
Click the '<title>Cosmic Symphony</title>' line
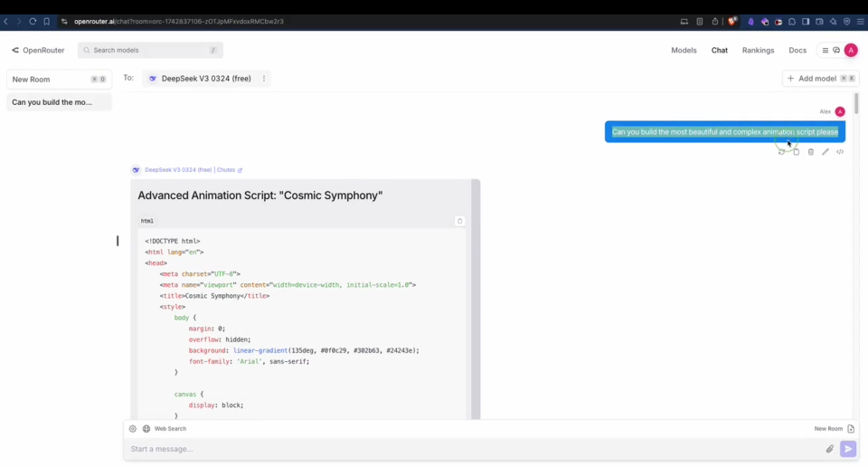click(214, 296)
